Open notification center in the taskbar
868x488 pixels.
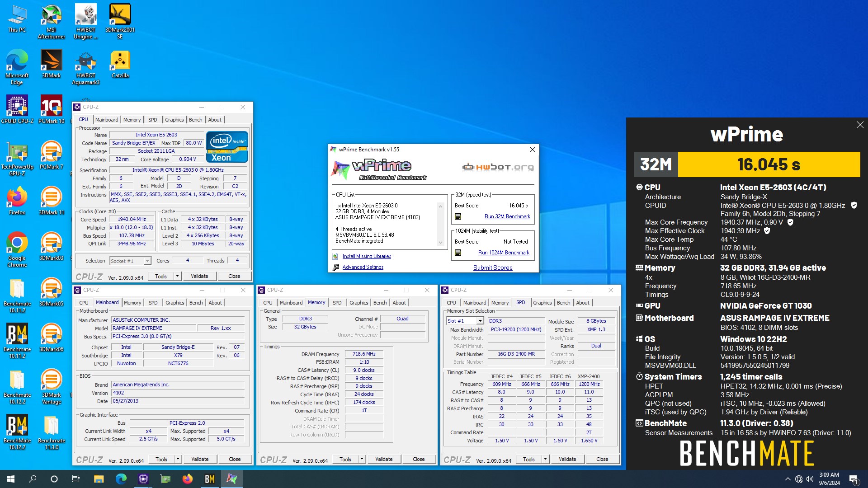[x=854, y=479]
